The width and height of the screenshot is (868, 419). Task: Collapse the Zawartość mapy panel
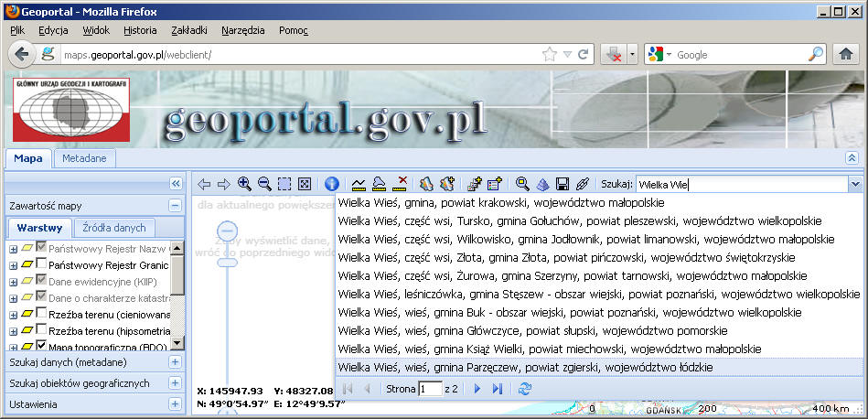tap(175, 206)
